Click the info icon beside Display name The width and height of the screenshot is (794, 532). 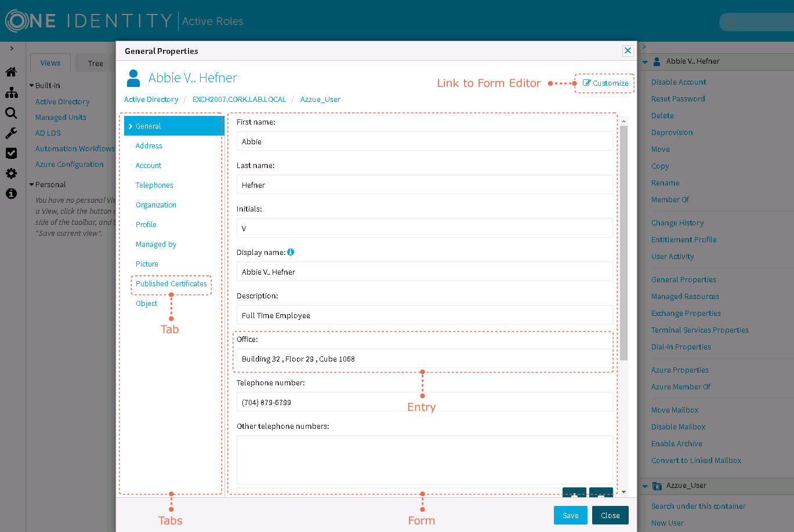click(x=291, y=252)
